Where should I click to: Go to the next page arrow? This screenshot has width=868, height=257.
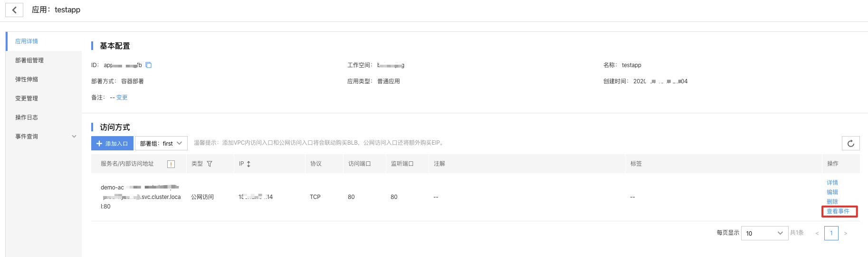[x=846, y=233]
